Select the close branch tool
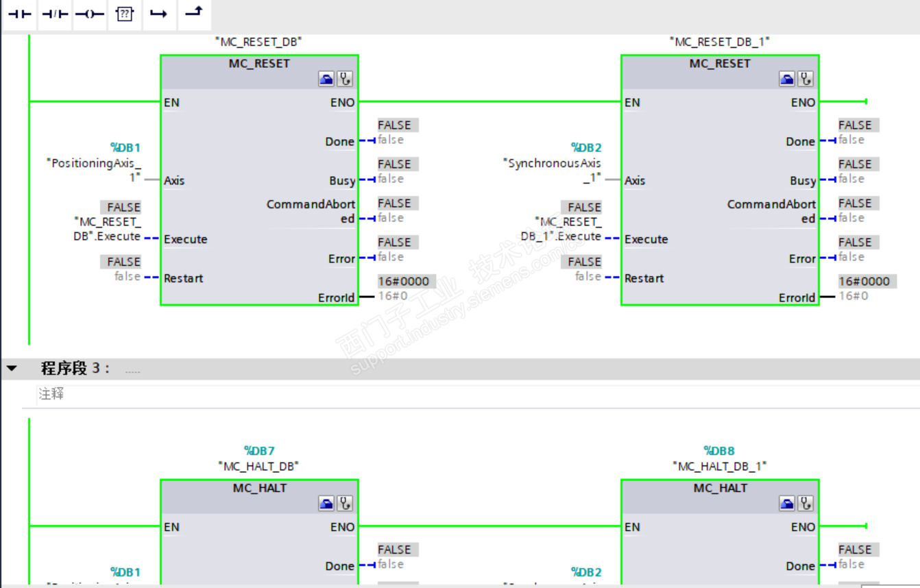The image size is (920, 588). pyautogui.click(x=194, y=14)
